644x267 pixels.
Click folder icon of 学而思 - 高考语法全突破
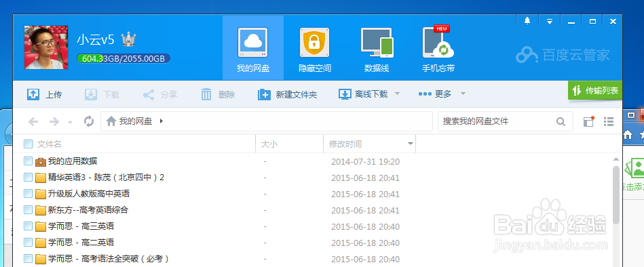point(40,260)
